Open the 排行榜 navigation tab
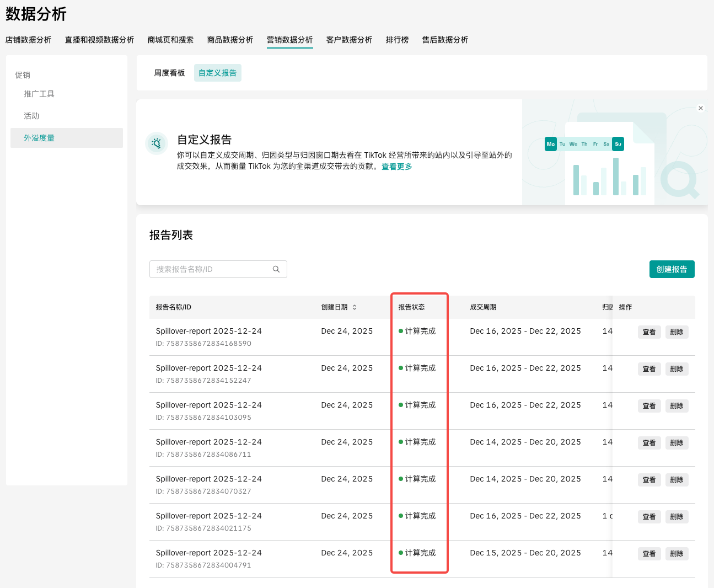 (x=397, y=40)
